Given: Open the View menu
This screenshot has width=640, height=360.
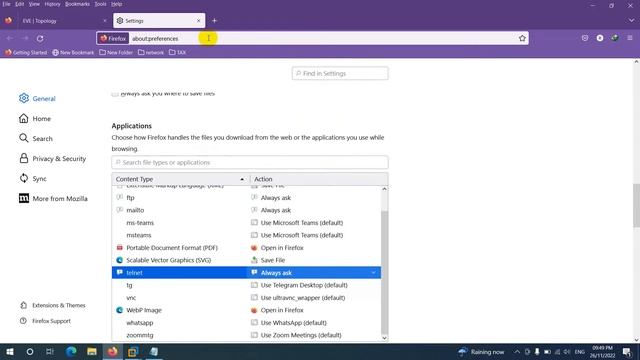Looking at the screenshot, I should click(x=34, y=4).
